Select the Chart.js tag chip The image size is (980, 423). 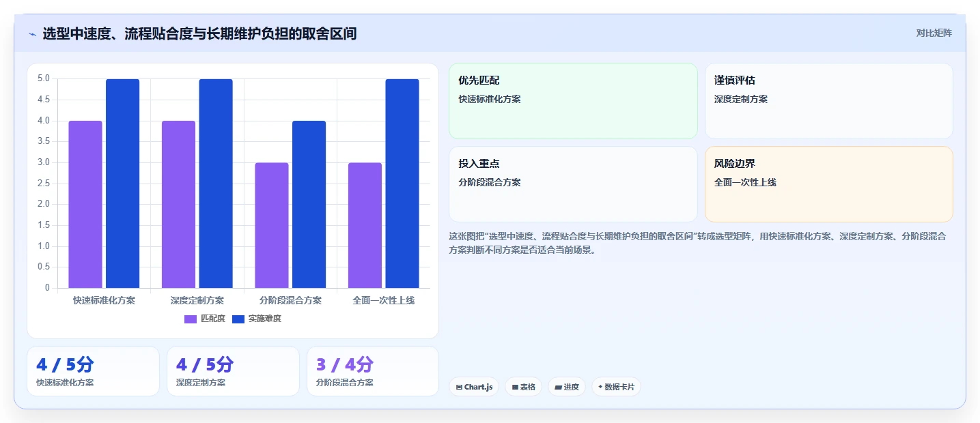point(474,387)
